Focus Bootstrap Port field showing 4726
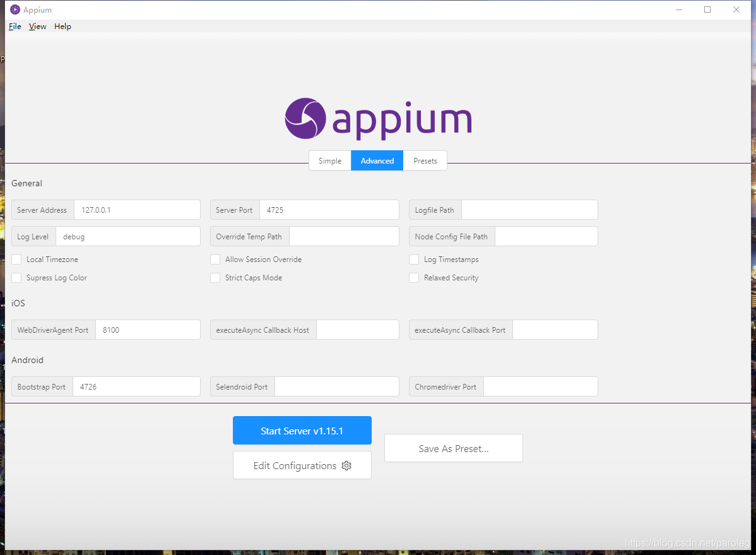756x555 pixels. pyautogui.click(x=136, y=386)
